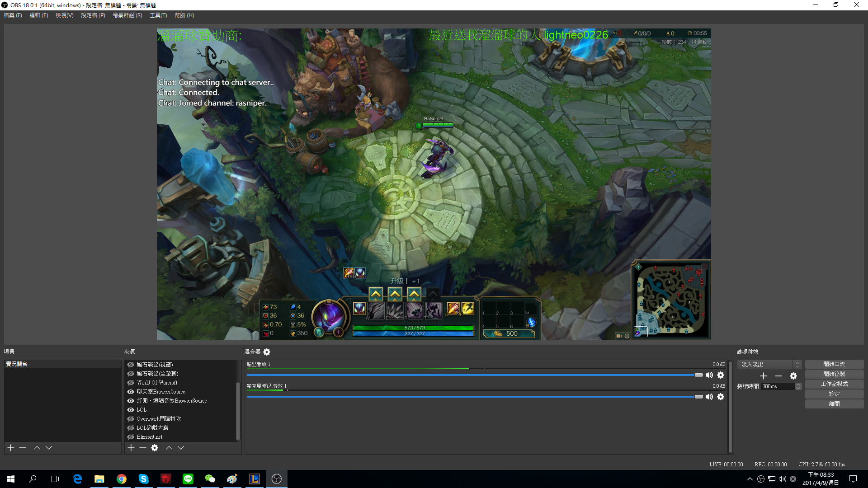This screenshot has width=868, height=488.
Task: Mute 麥克風/輸入音效 1 speaker icon
Action: tap(709, 397)
